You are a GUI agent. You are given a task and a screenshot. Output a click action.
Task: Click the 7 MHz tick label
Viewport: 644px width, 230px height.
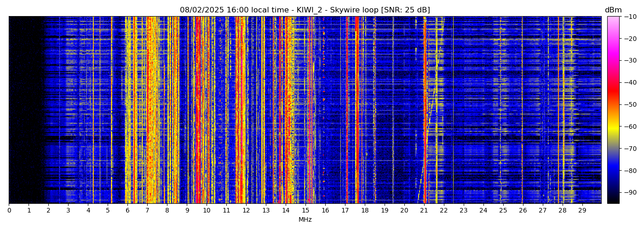[x=147, y=211]
